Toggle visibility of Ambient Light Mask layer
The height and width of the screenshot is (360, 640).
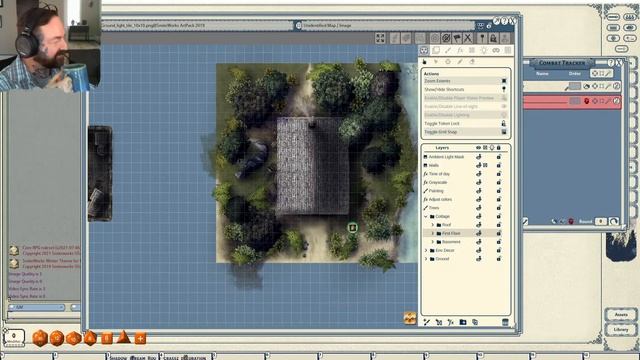click(x=479, y=157)
